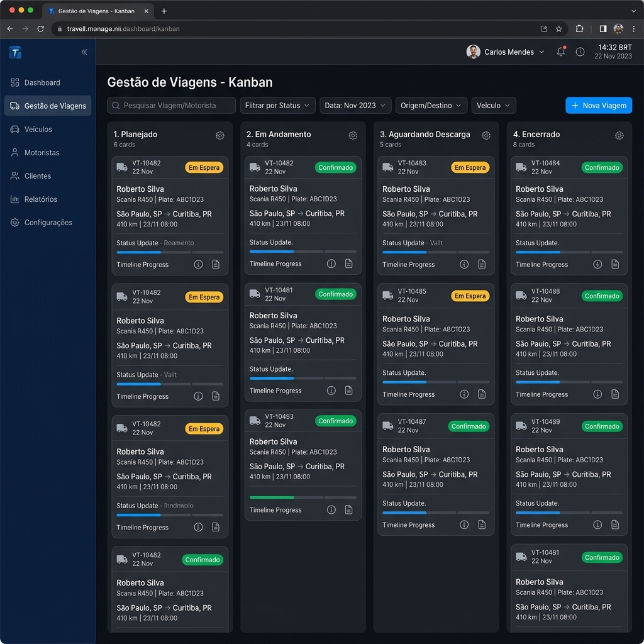The height and width of the screenshot is (644, 644).
Task: Click info icon on VT-10493 card
Action: pos(331,509)
